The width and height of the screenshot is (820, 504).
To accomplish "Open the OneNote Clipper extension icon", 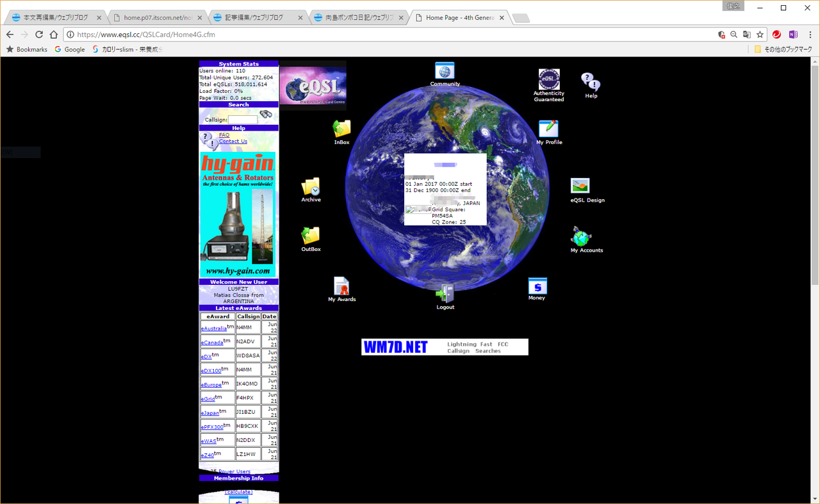I will 793,35.
